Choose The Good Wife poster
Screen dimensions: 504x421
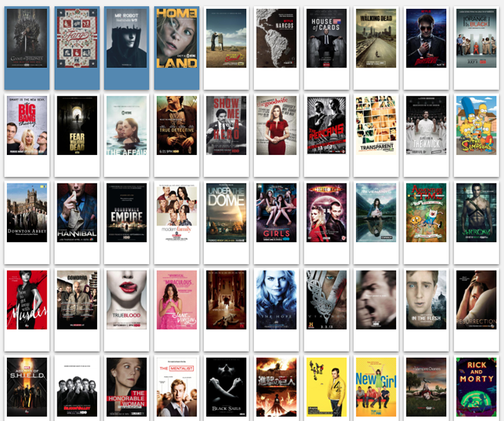[x=277, y=125]
